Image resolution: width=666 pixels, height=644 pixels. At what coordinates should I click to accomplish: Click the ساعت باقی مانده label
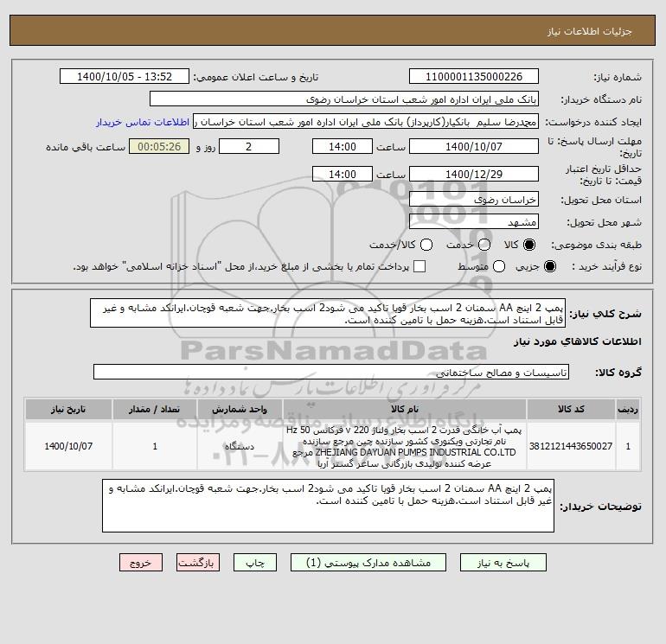click(x=86, y=147)
